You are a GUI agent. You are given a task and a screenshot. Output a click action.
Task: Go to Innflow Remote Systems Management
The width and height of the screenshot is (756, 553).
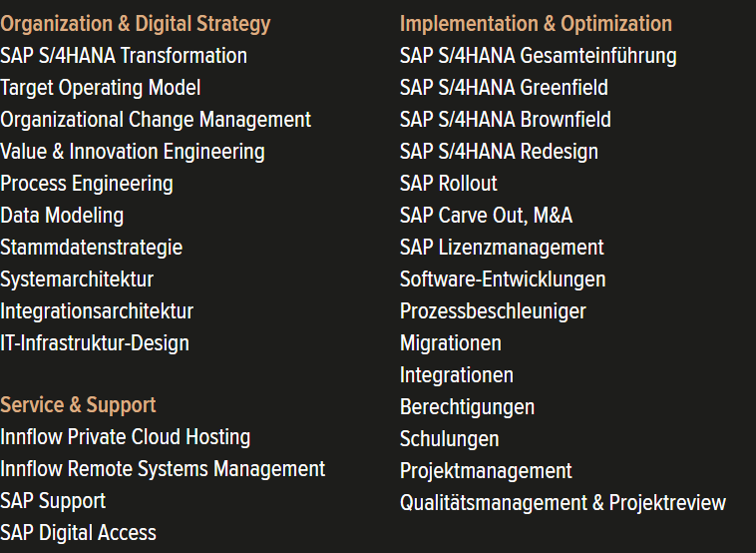pos(163,469)
